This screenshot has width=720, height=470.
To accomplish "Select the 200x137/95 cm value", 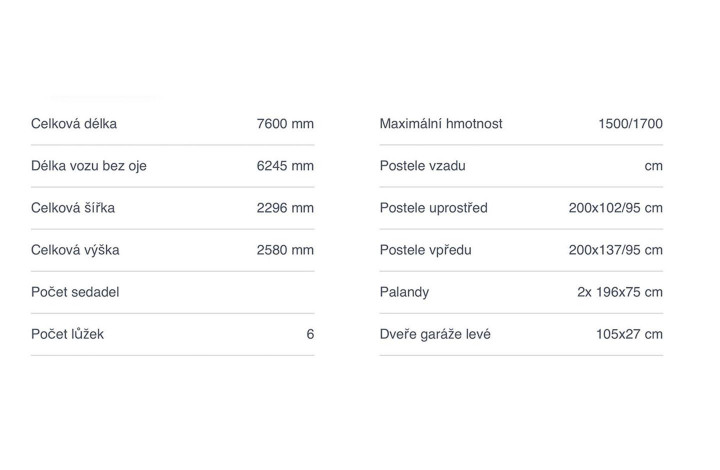I will [615, 250].
